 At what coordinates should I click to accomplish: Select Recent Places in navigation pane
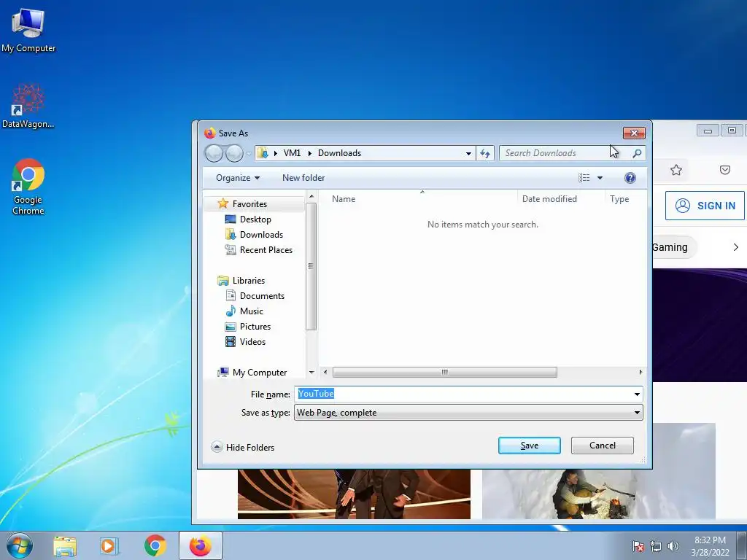266,250
